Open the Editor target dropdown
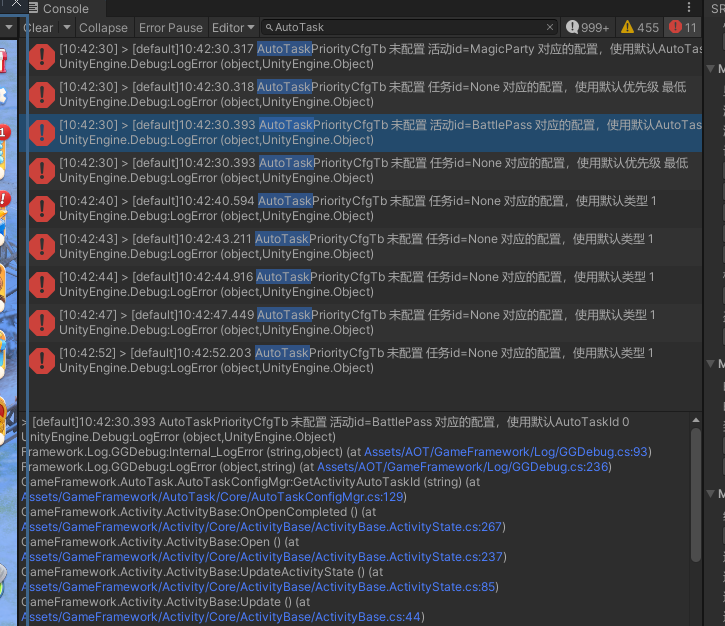Viewport: 725px width, 626px height. (x=233, y=28)
